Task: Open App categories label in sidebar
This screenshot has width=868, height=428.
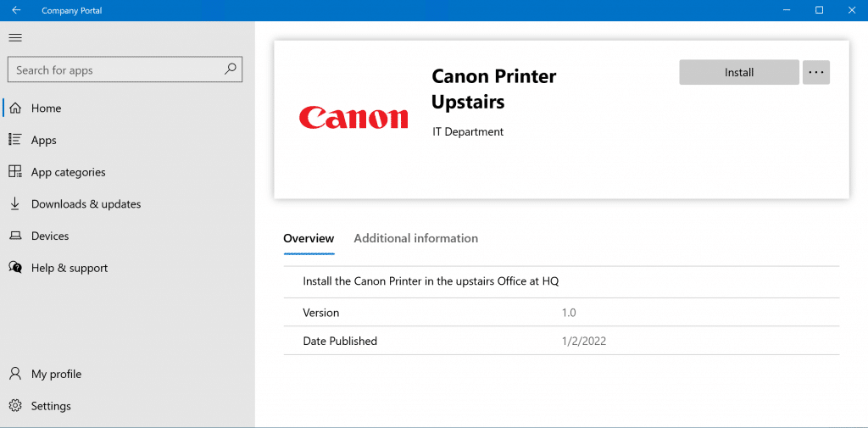Action: 68,172
